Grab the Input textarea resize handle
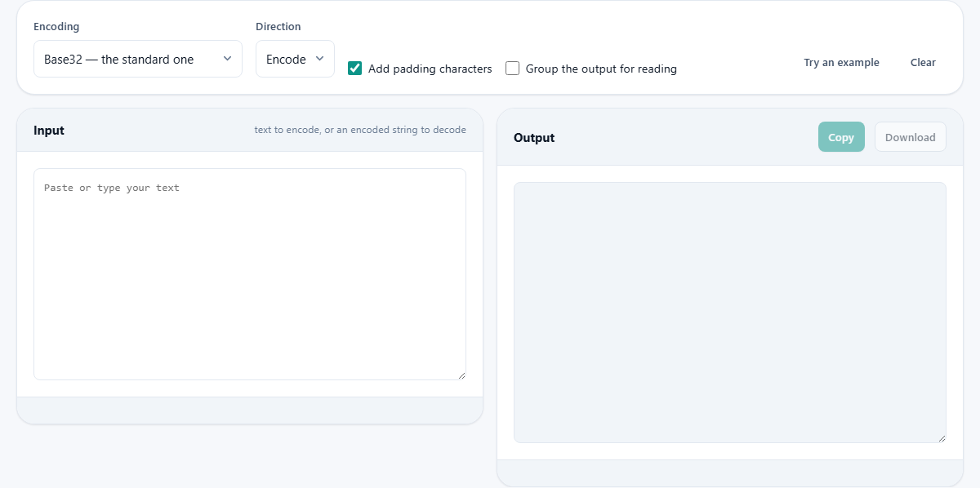 point(461,375)
